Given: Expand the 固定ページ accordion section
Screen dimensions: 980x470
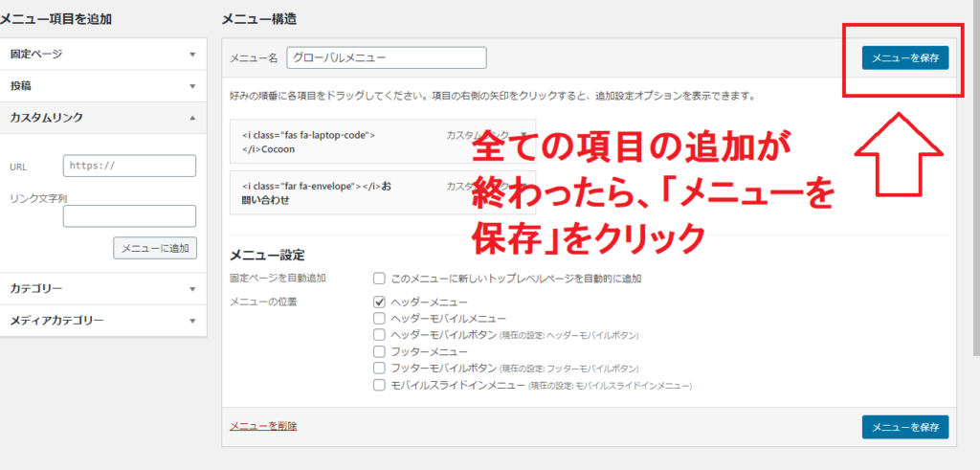Looking at the screenshot, I should [x=103, y=55].
